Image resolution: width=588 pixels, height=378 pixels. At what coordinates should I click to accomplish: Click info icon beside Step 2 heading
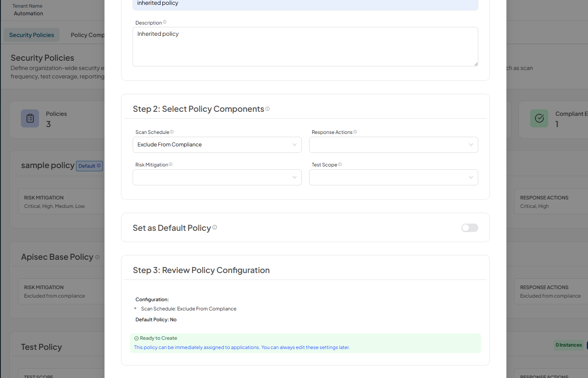click(x=267, y=109)
